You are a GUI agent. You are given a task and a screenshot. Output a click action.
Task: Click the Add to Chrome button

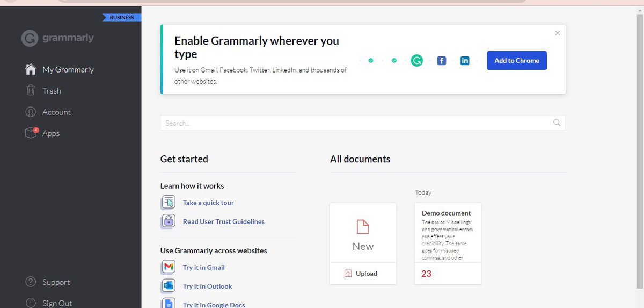(x=517, y=61)
